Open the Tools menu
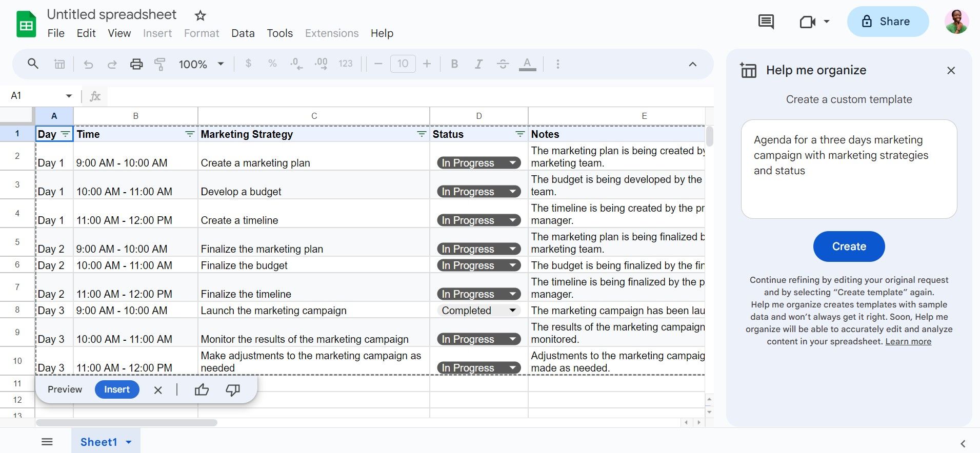 tap(279, 33)
